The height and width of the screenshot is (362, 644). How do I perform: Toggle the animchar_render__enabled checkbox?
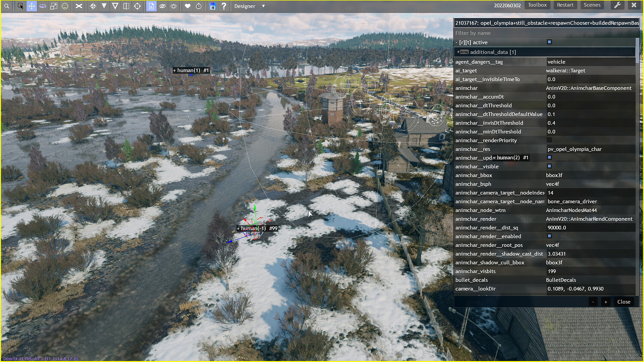click(549, 236)
